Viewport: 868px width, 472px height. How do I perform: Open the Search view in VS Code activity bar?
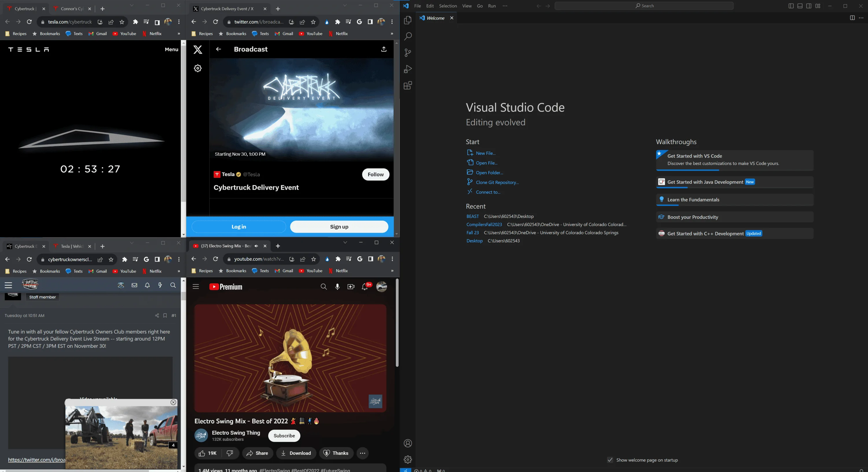(x=408, y=36)
